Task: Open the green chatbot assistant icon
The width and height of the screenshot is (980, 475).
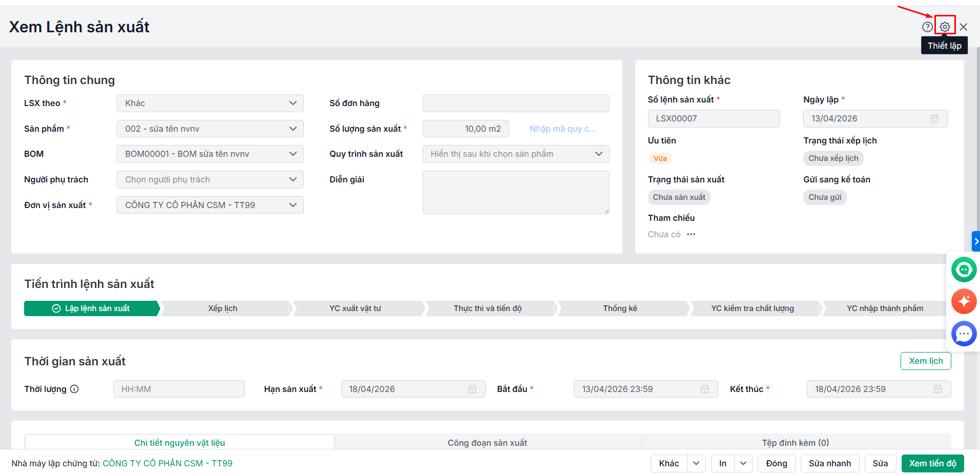Action: 964,270
